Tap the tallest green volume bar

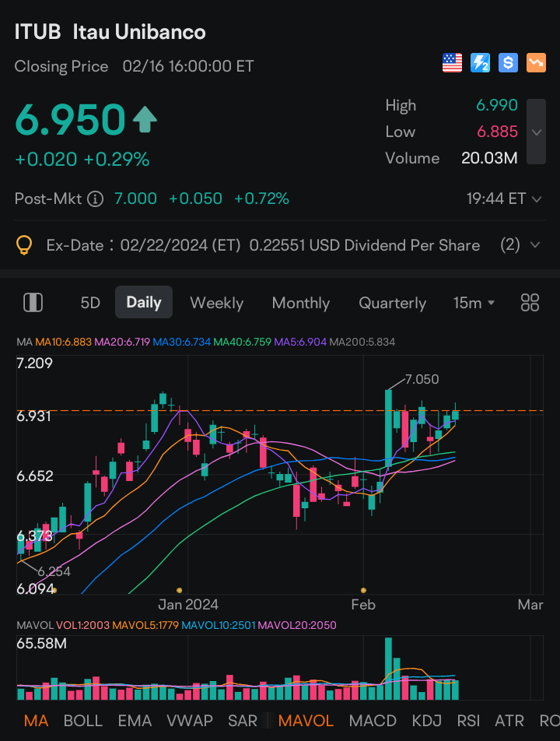tap(389, 669)
